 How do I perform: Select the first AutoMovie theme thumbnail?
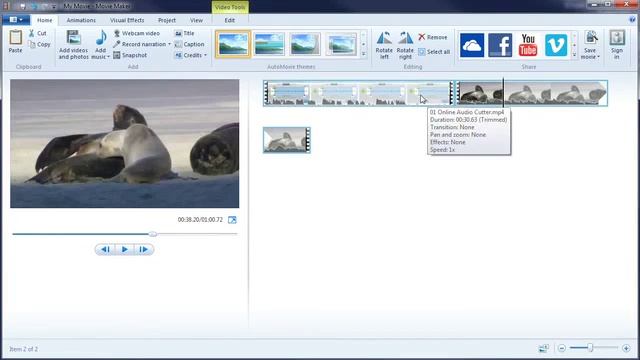[233, 44]
